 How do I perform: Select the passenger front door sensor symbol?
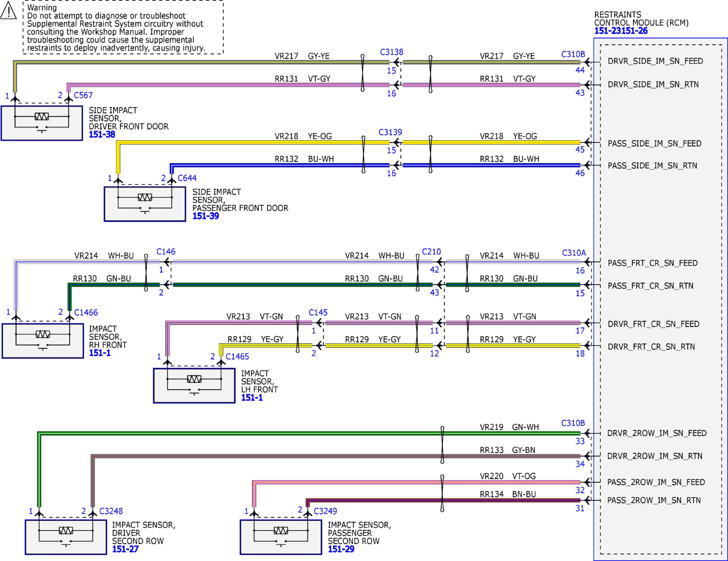point(145,204)
